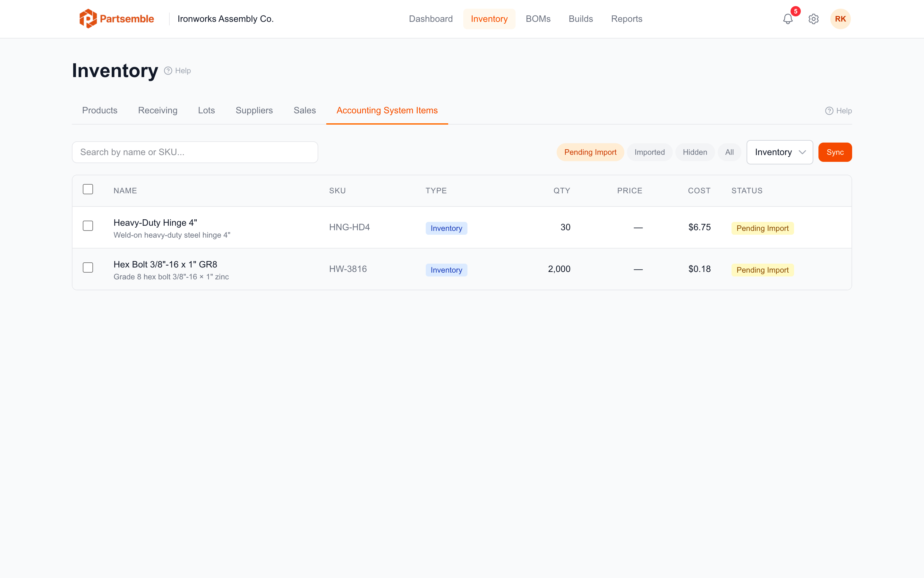Viewport: 924px width, 578px height.
Task: Click Help link beside the tabs row
Action: 838,111
